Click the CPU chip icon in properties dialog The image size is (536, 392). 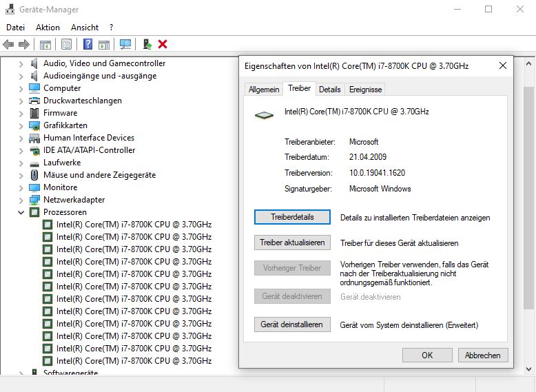click(x=265, y=116)
